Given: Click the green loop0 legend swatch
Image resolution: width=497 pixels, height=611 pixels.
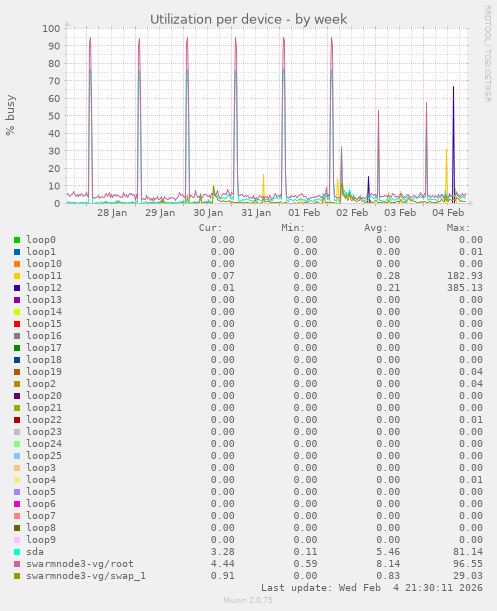Looking at the screenshot, I should click(x=17, y=240).
